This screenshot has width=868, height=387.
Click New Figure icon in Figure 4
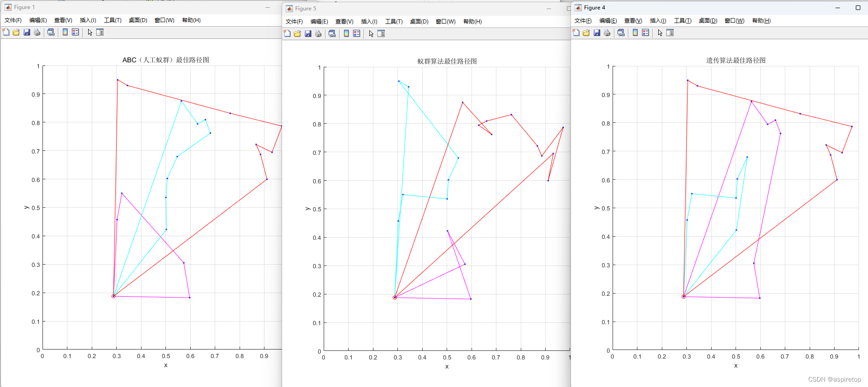[x=576, y=33]
